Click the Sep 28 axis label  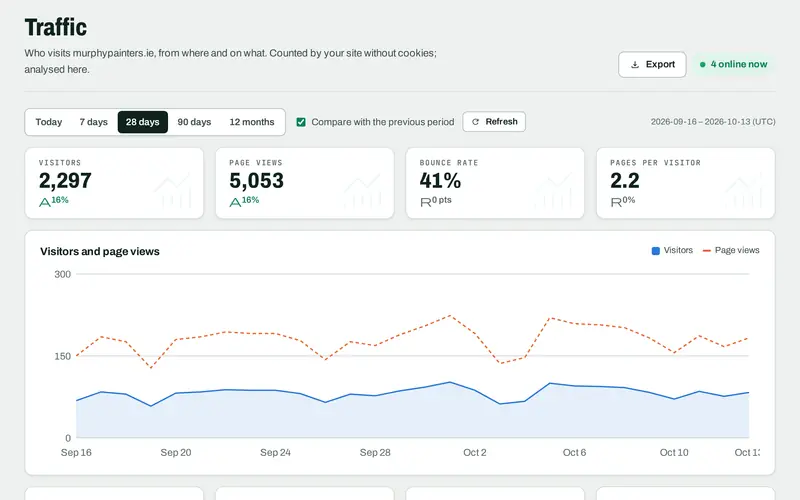pyautogui.click(x=375, y=453)
